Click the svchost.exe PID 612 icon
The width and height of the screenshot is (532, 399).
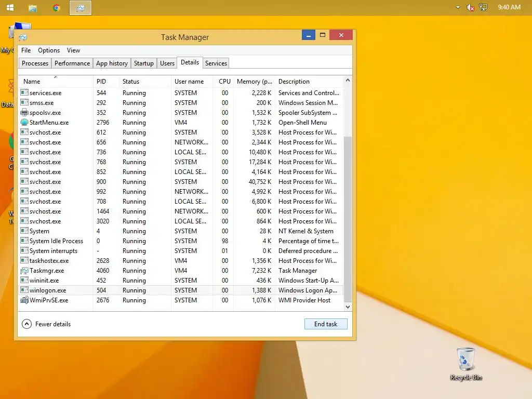tap(24, 132)
